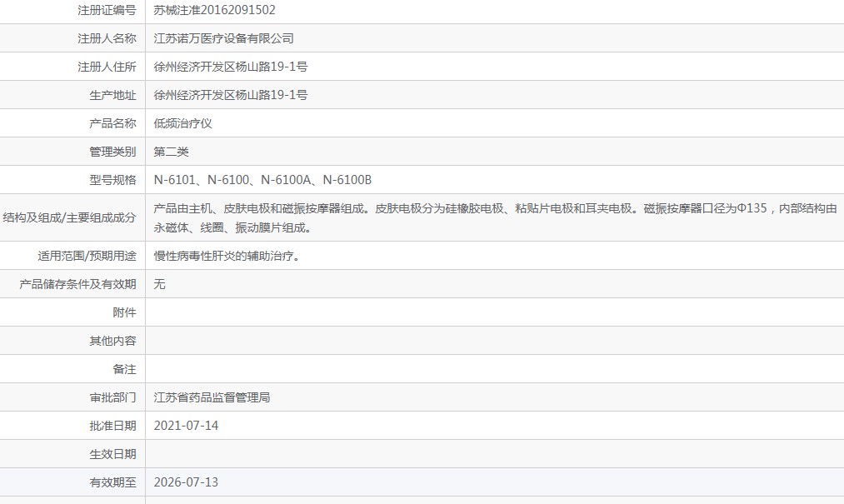Click the model list N-6101、N-6100…

click(x=262, y=180)
